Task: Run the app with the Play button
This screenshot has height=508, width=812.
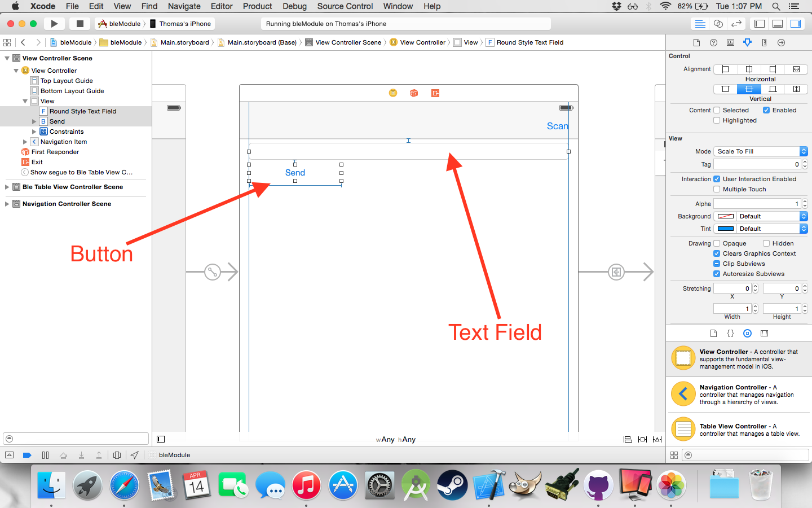Action: [54, 24]
